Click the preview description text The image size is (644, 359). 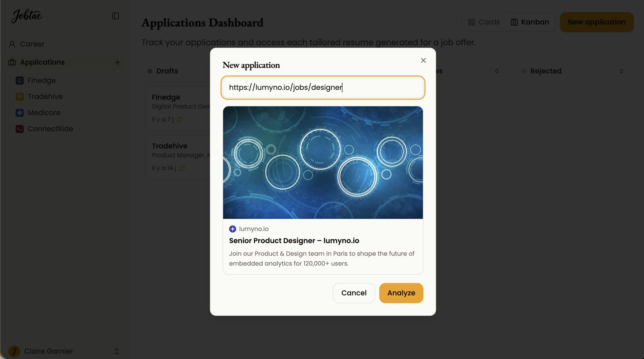click(322, 259)
